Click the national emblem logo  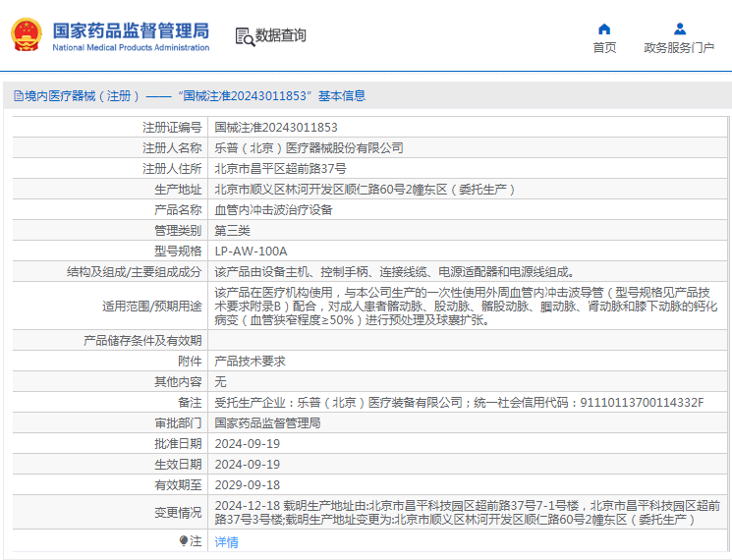point(27,35)
